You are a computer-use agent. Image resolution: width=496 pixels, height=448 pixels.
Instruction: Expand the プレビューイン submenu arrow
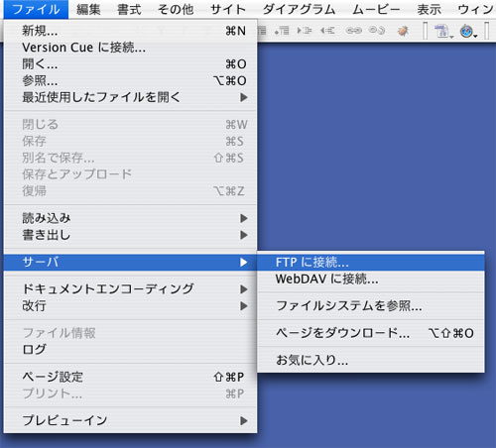pyautogui.click(x=244, y=420)
